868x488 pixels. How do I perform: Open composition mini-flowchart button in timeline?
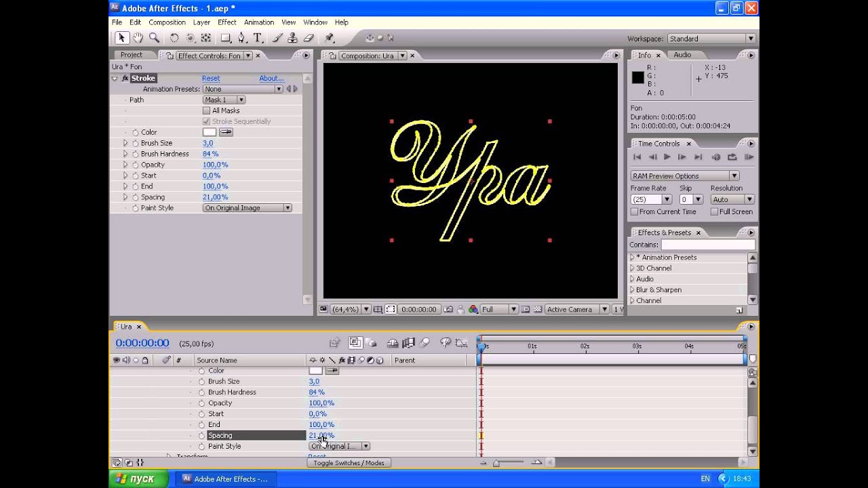(x=334, y=343)
